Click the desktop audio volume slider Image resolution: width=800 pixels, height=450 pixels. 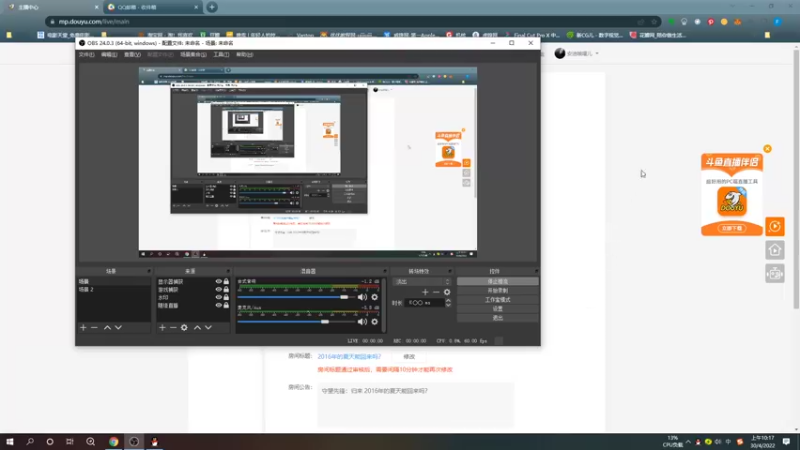pyautogui.click(x=296, y=297)
